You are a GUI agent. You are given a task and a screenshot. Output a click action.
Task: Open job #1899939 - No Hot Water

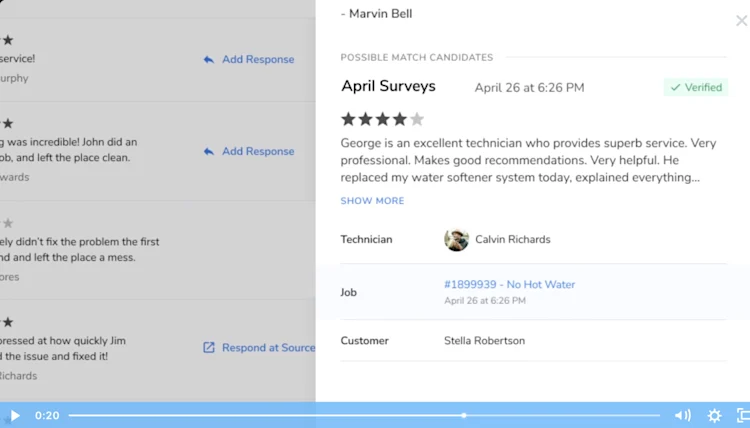coord(509,285)
